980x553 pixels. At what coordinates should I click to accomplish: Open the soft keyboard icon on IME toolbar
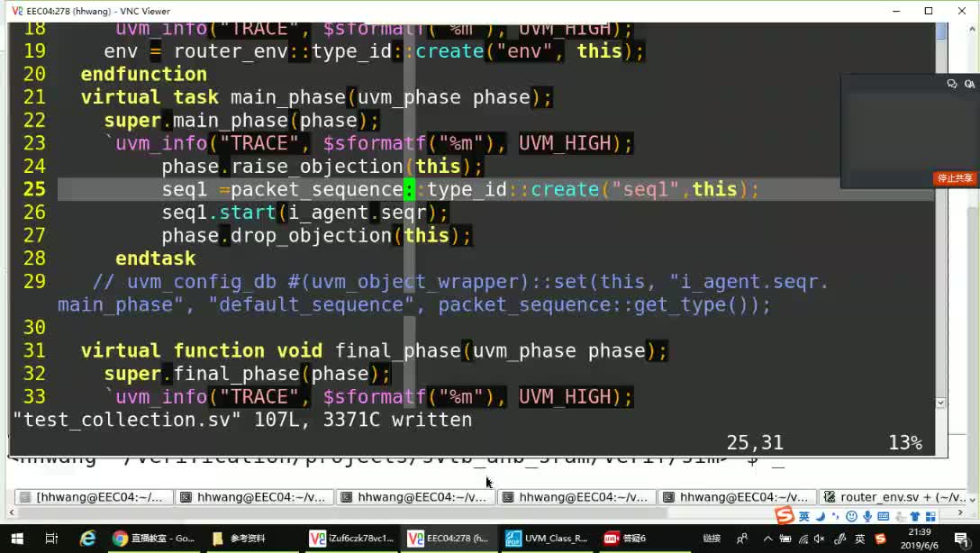point(883,516)
